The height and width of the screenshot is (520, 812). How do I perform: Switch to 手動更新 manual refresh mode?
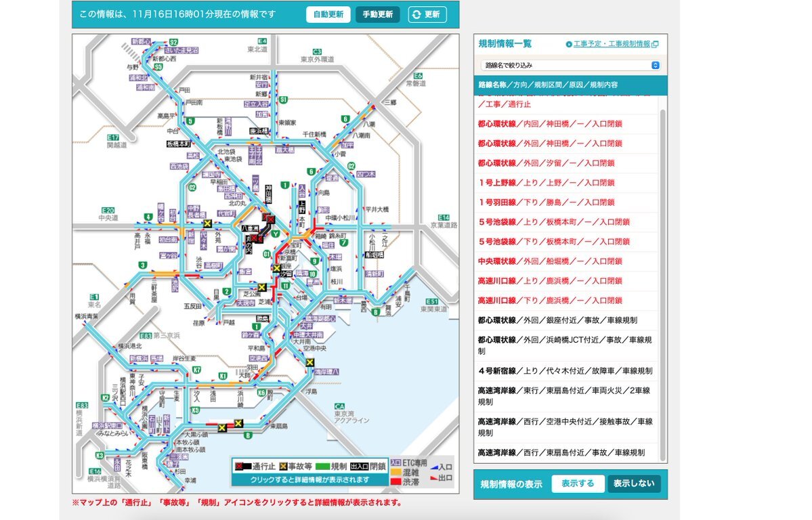pyautogui.click(x=377, y=14)
